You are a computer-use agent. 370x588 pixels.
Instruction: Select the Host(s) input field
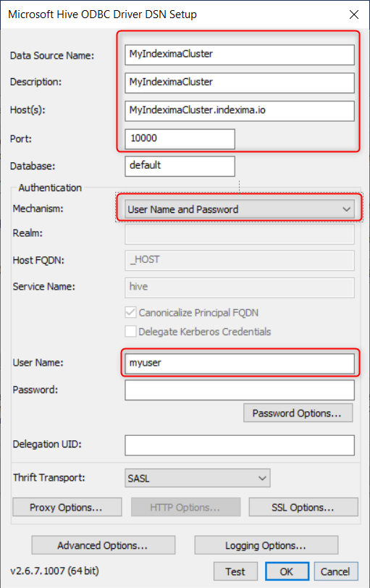240,111
